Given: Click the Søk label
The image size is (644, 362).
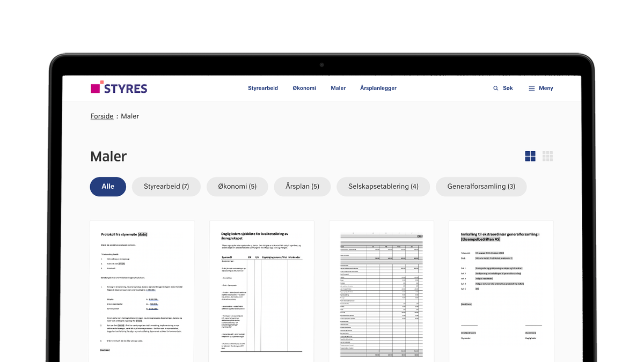Looking at the screenshot, I should click(508, 88).
